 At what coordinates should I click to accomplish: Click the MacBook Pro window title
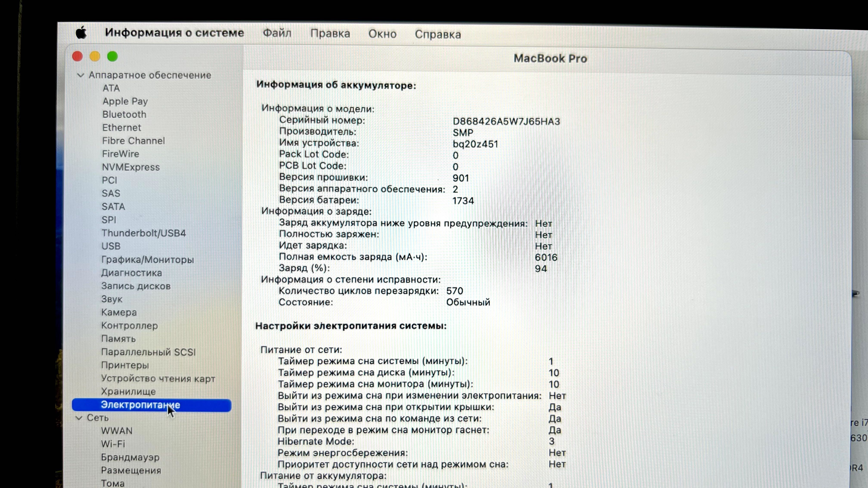[x=550, y=59]
